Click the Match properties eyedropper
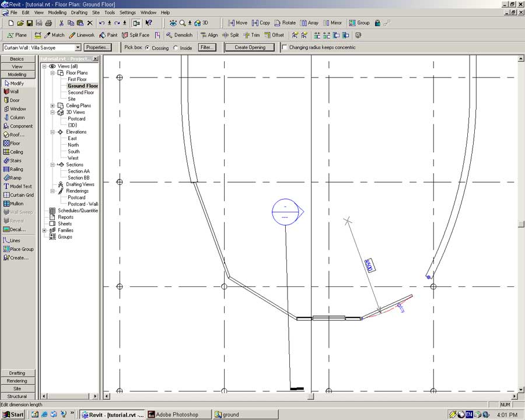Image resolution: width=525 pixels, height=420 pixels. [x=54, y=35]
